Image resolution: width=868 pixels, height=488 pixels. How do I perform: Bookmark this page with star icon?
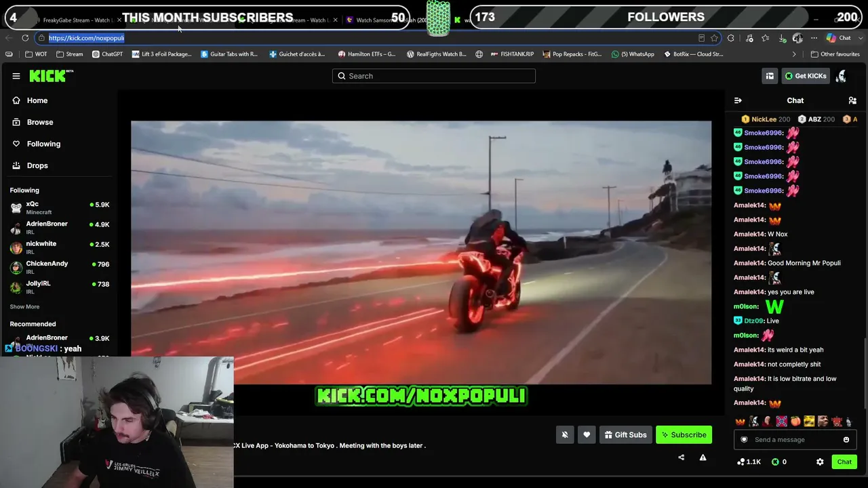[x=714, y=38]
